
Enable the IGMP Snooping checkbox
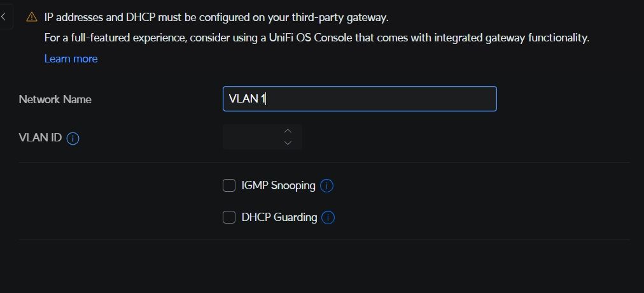click(x=229, y=186)
